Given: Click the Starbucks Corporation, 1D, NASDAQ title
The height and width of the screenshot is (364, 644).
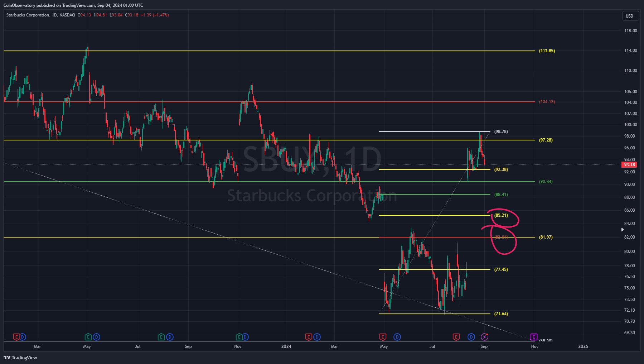Looking at the screenshot, I should click(40, 15).
